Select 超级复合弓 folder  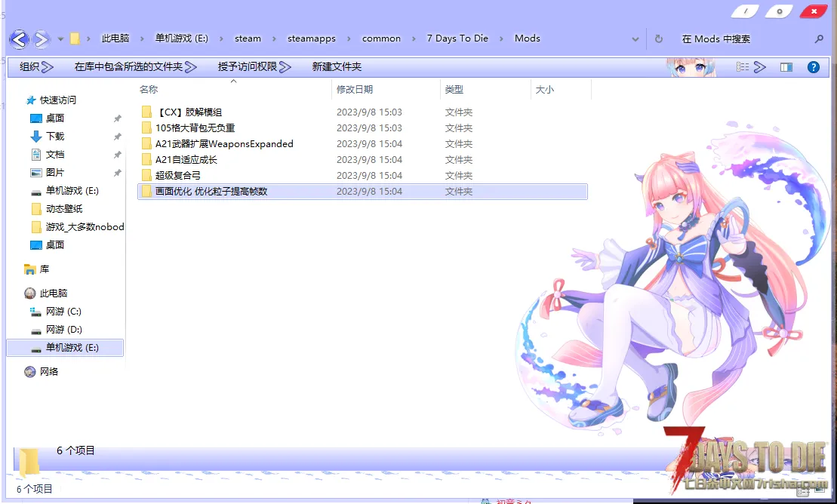click(x=362, y=176)
